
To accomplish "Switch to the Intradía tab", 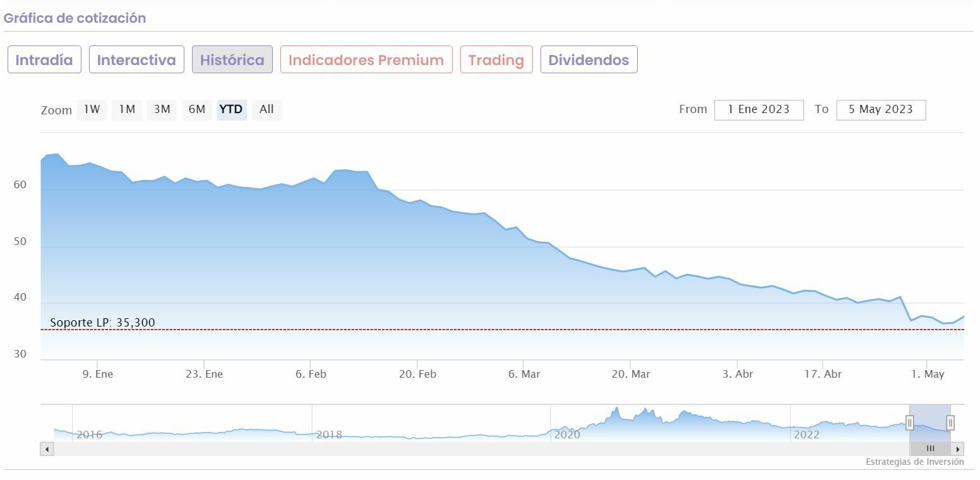I will tap(44, 60).
